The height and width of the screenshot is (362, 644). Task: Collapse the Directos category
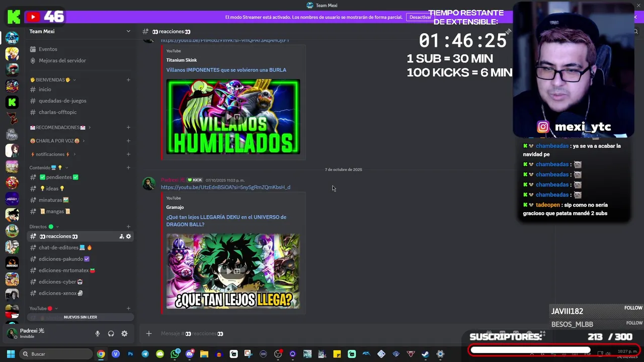pos(44,227)
